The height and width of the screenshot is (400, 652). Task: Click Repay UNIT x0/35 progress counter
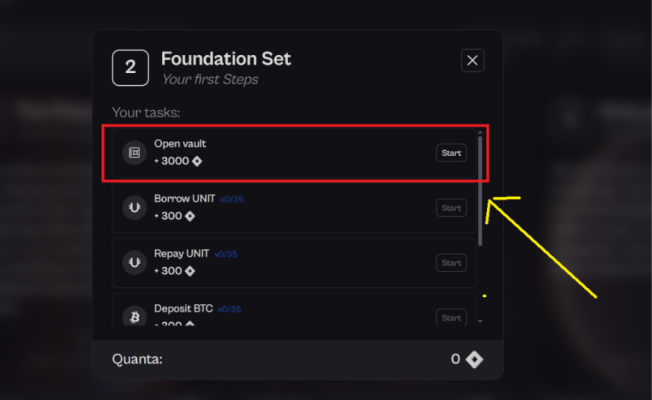[226, 254]
